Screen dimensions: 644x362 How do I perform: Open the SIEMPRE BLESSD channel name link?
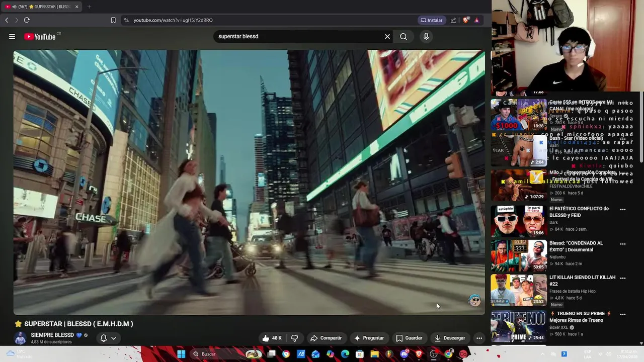pyautogui.click(x=52, y=335)
